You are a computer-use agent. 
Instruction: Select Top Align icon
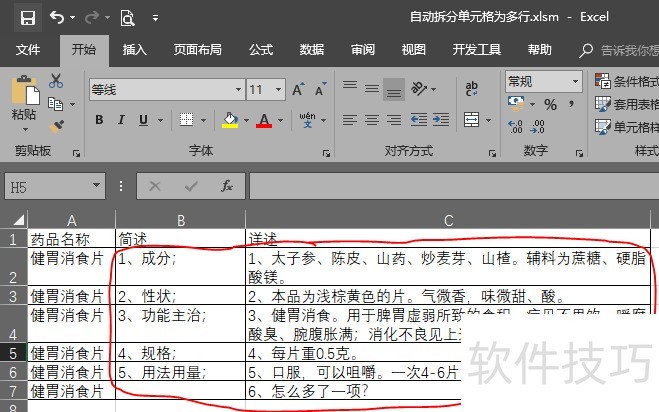click(x=350, y=86)
